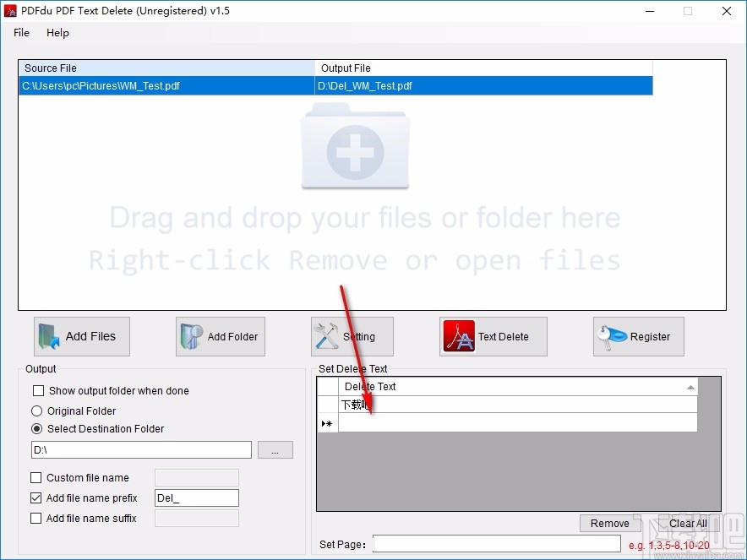Browse destination with the ... button
Screen dimensions: 747x560
(x=275, y=449)
